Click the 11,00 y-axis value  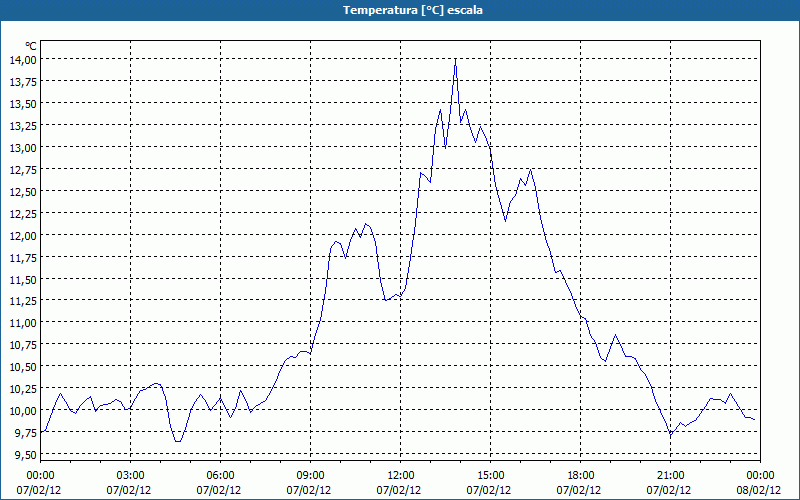click(x=23, y=323)
